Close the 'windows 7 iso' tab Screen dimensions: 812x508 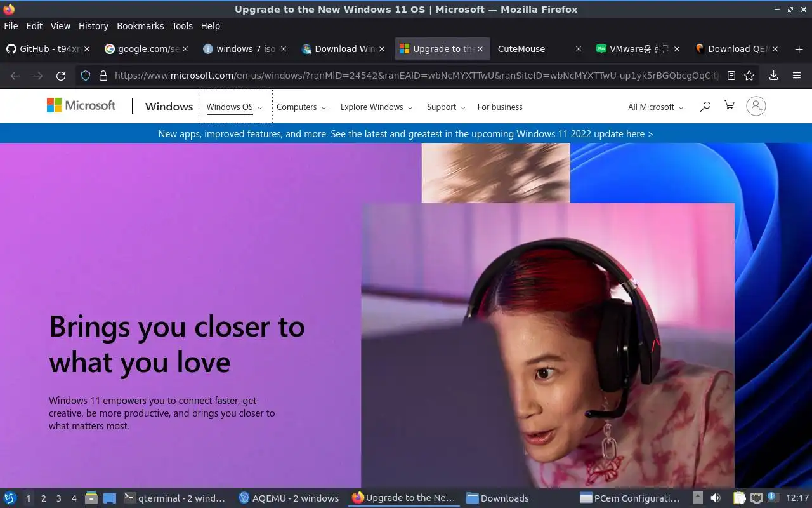tap(284, 49)
